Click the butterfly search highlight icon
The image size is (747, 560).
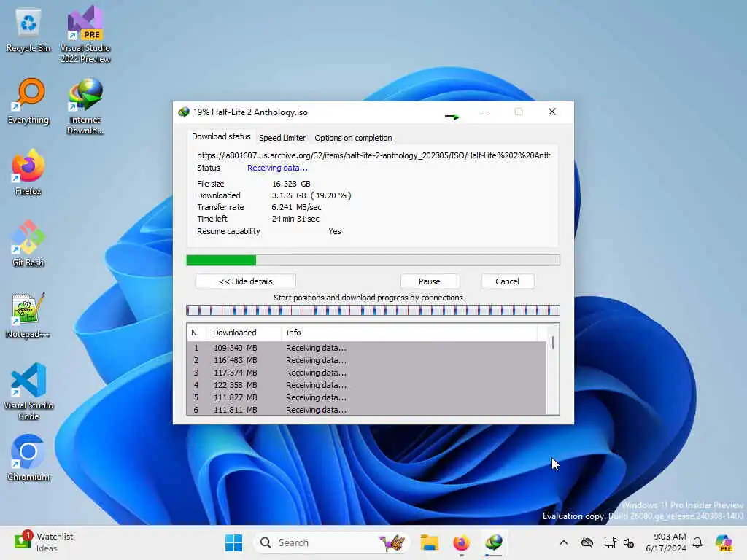[x=392, y=542]
